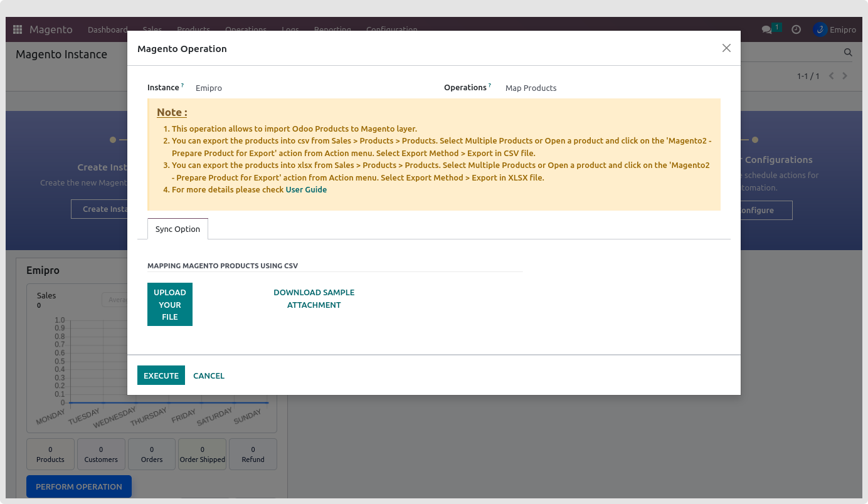Click Download Sample Attachment link
The height and width of the screenshot is (504, 868).
[314, 298]
